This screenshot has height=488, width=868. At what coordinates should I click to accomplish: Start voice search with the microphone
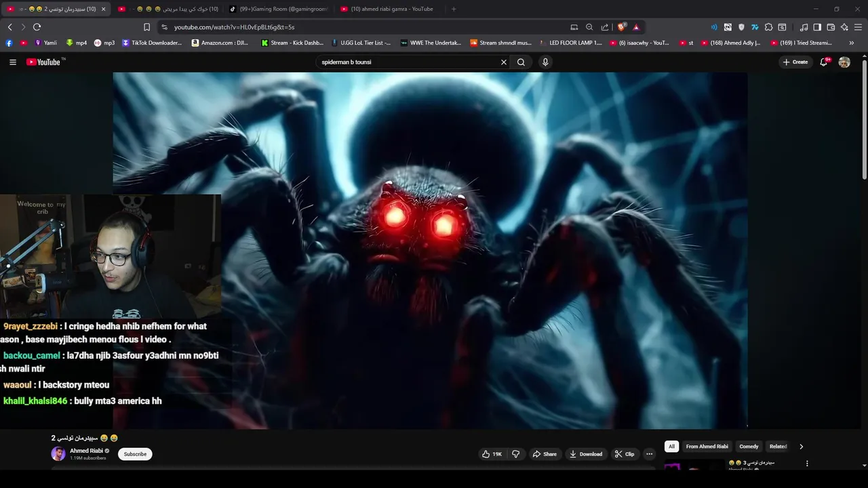(545, 62)
